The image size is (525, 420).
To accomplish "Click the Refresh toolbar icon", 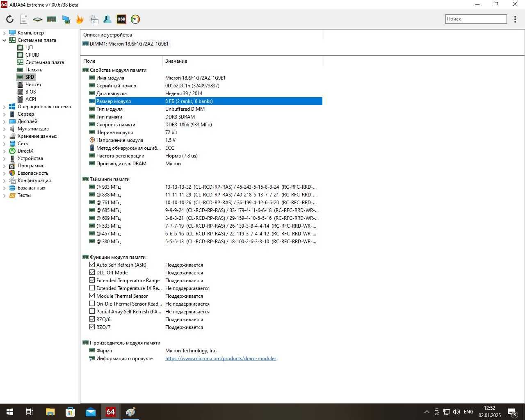I will click(x=10, y=19).
